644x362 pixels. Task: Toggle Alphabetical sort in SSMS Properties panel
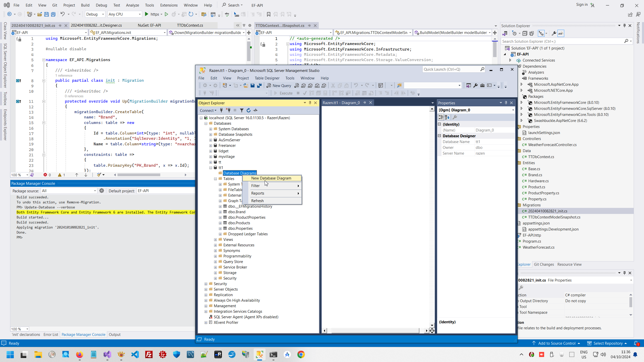[x=447, y=117]
